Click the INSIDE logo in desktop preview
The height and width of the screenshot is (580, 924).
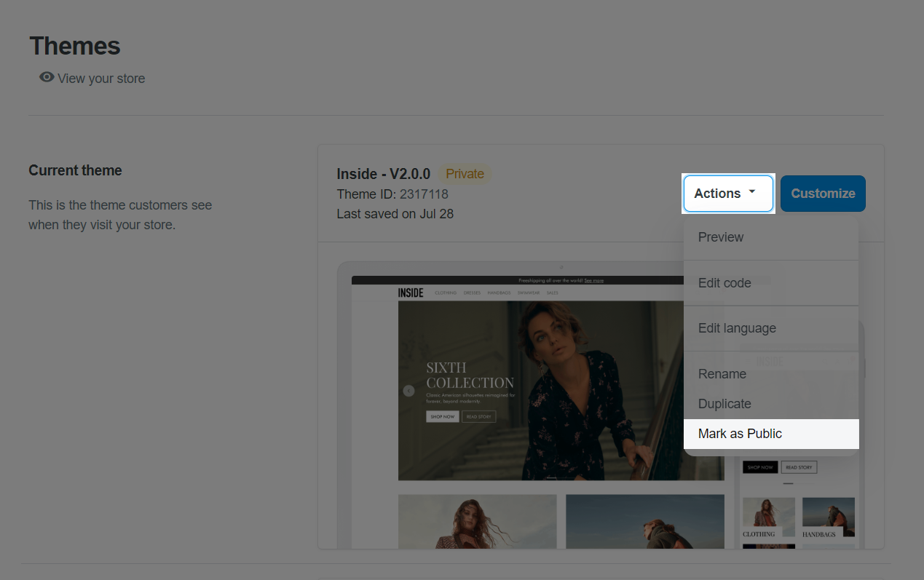pyautogui.click(x=411, y=293)
